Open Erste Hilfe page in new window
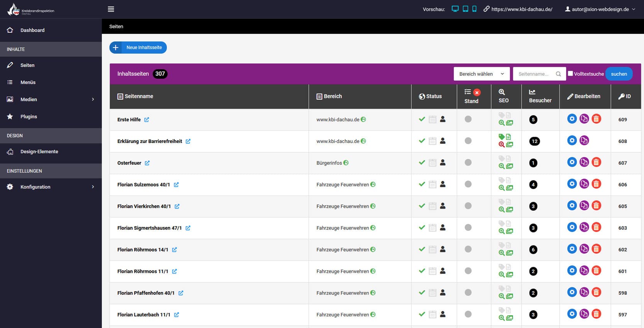 click(x=147, y=120)
